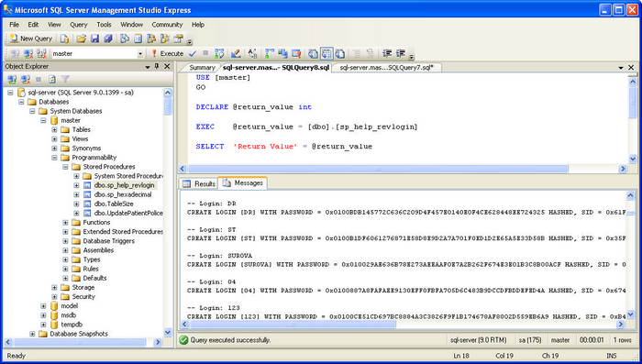Image resolution: width=642 pixels, height=364 pixels.
Task: Switch to the Results tab
Action: tap(199, 184)
